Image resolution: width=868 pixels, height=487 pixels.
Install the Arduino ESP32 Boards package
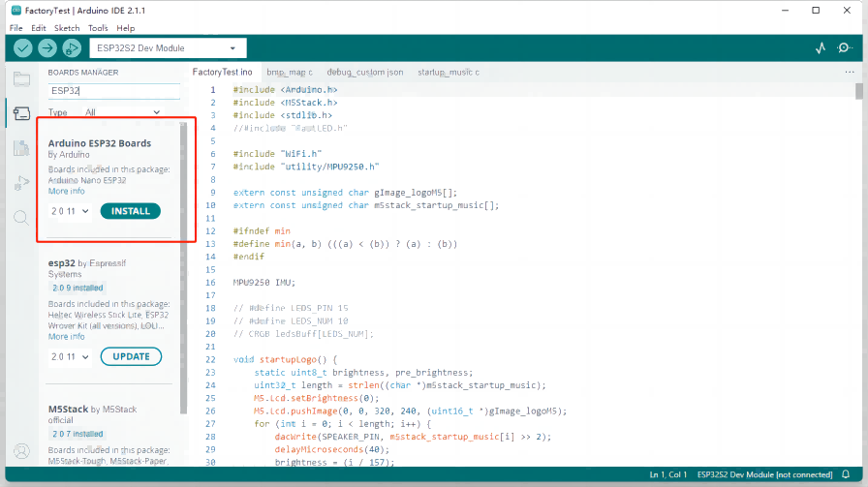click(130, 211)
